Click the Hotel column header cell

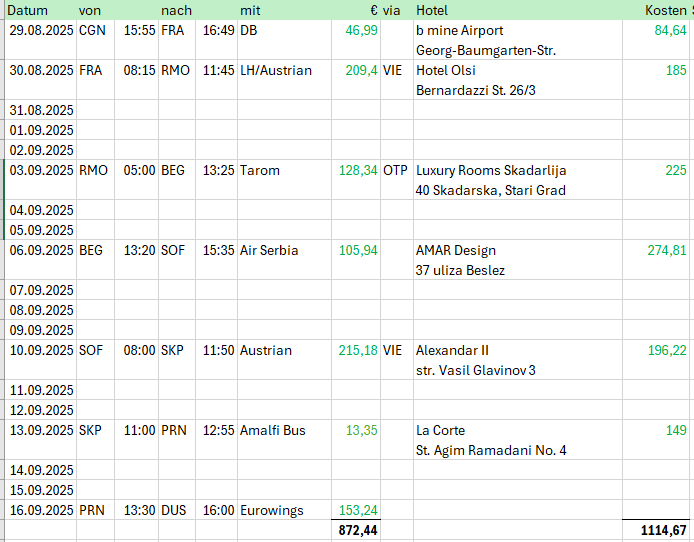(518, 10)
